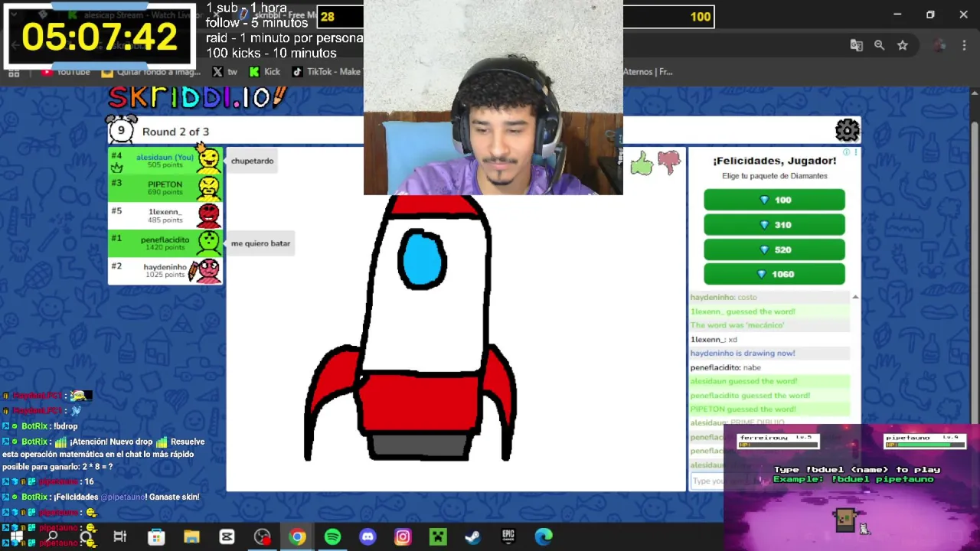
Task: Open the 'Quitar fondo a imag...' bookmark
Action: click(151, 72)
